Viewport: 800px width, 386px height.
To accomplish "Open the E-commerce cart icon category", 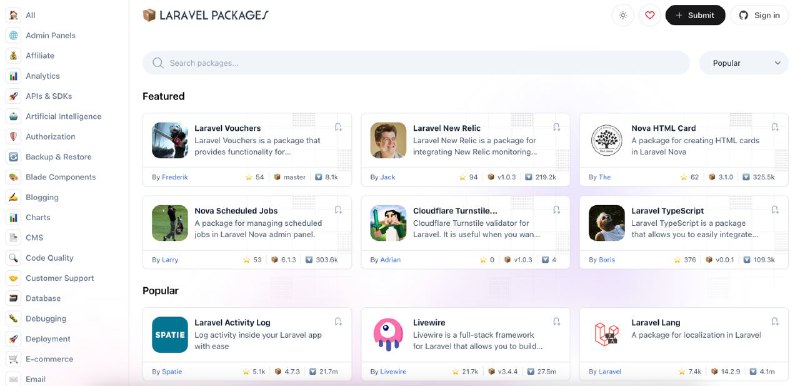I will [14, 359].
